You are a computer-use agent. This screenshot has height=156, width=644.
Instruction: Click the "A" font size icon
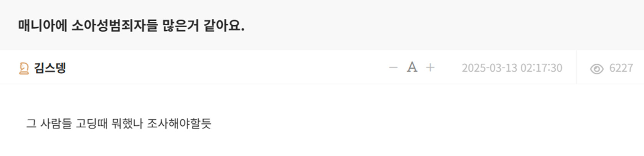coord(412,67)
